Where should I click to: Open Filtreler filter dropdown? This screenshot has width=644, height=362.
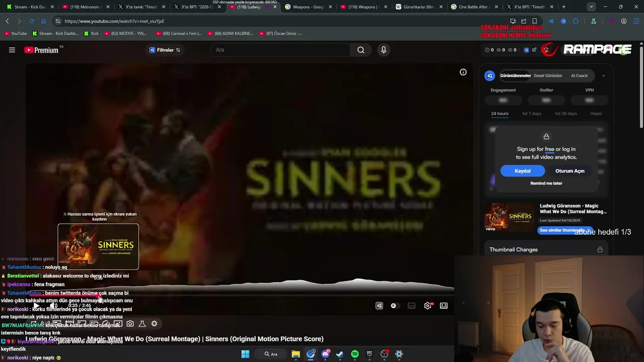pos(165,50)
